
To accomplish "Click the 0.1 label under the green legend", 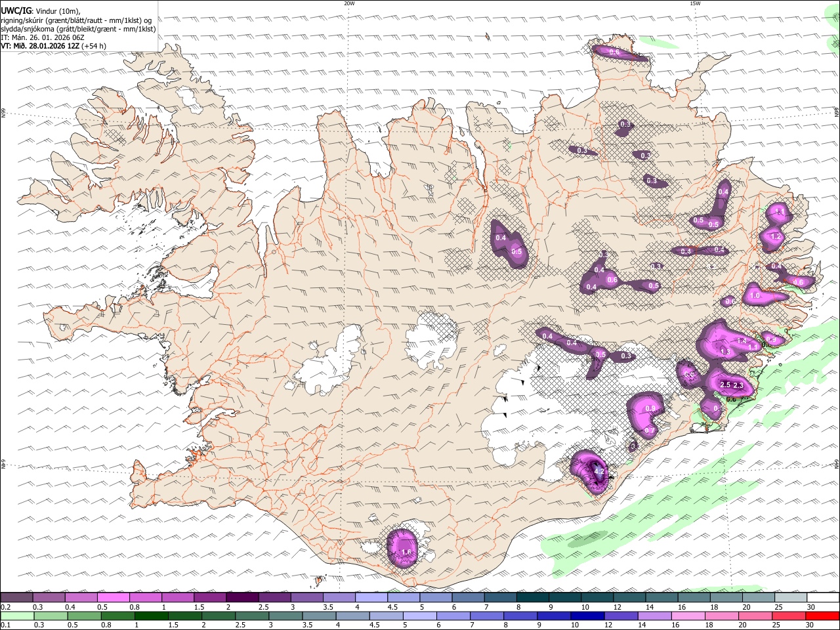I will pyautogui.click(x=6, y=625).
